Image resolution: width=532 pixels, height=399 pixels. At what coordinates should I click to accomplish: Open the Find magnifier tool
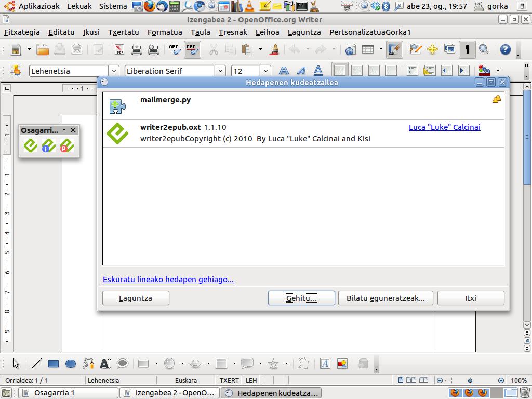click(484, 50)
